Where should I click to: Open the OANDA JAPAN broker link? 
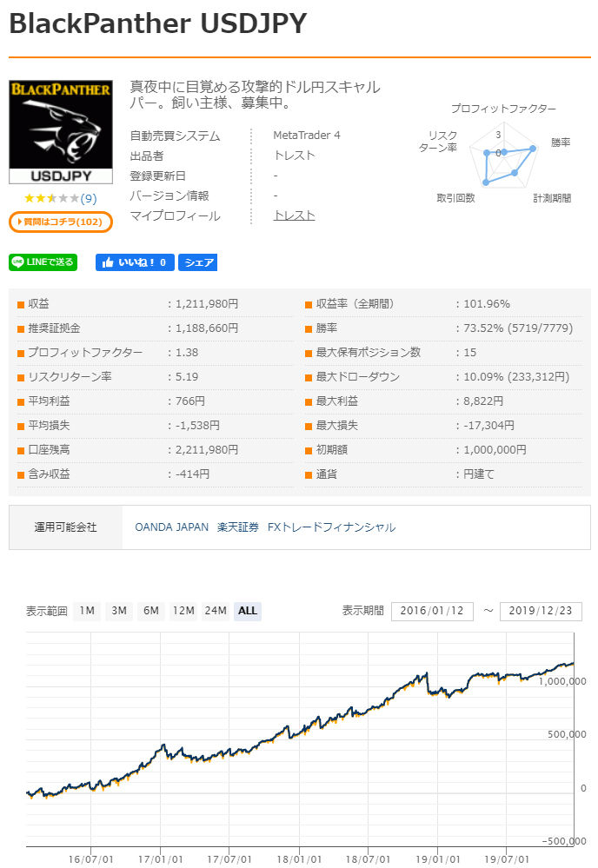[172, 527]
